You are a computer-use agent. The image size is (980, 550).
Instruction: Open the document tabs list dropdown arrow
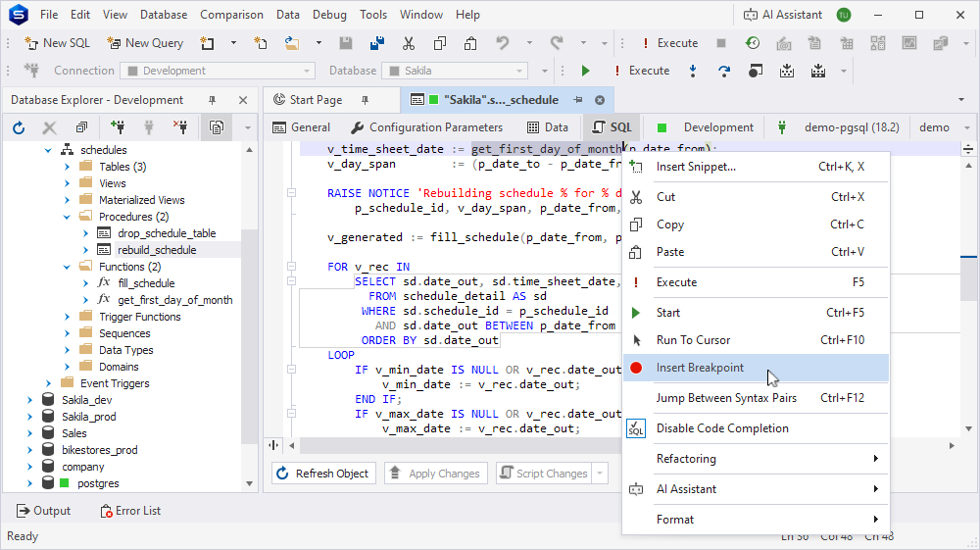click(961, 100)
